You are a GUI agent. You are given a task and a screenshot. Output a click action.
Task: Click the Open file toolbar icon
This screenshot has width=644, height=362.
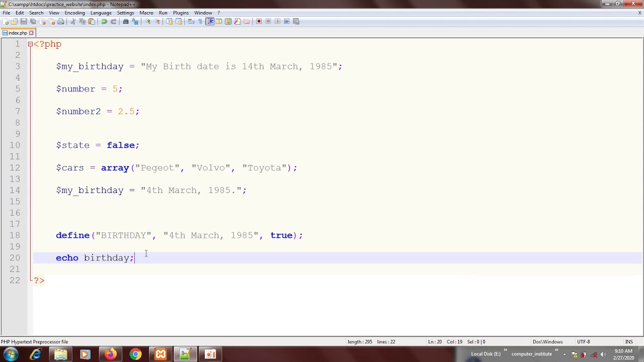tap(14, 21)
